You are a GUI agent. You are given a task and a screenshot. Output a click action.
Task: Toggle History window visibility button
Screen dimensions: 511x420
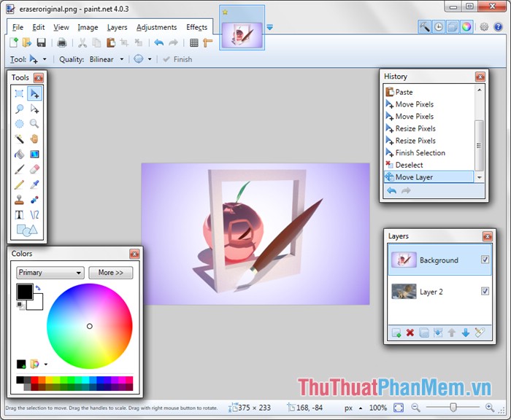pyautogui.click(x=439, y=27)
